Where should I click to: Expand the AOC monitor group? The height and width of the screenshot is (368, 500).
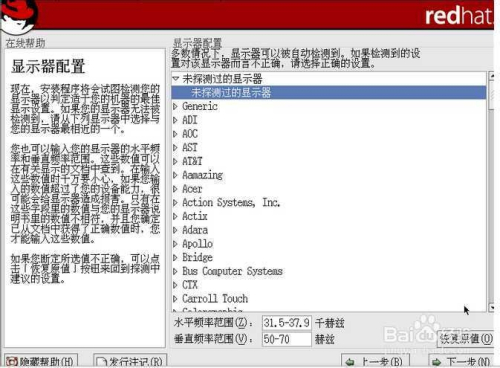[175, 134]
